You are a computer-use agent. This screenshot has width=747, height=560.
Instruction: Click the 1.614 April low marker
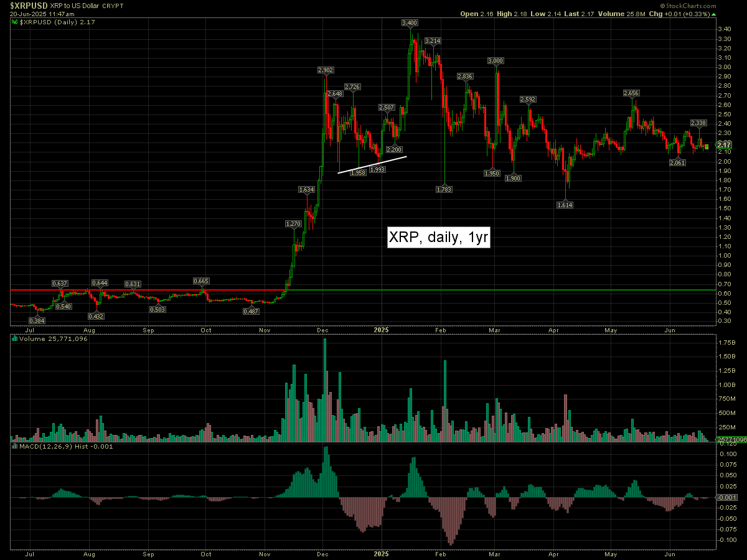click(565, 205)
